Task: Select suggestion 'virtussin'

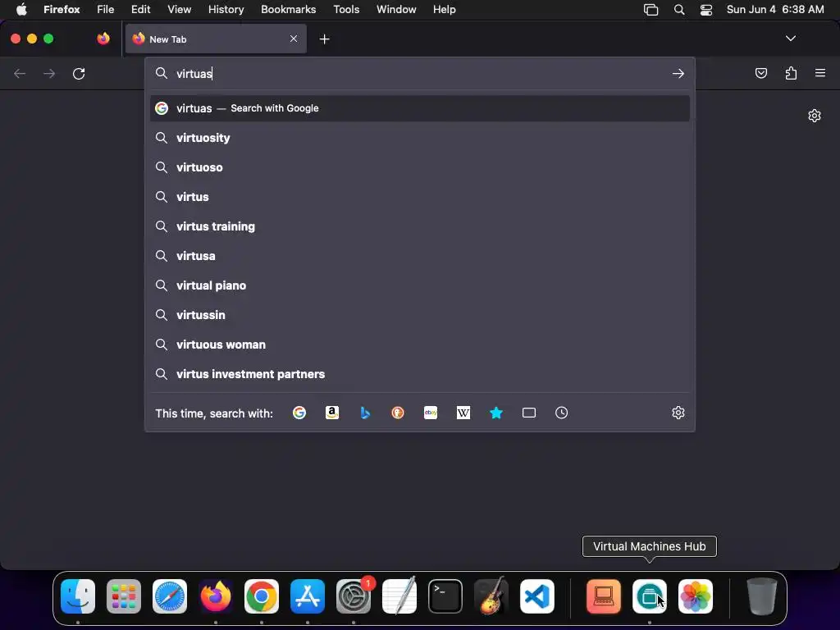Action: pos(419,314)
